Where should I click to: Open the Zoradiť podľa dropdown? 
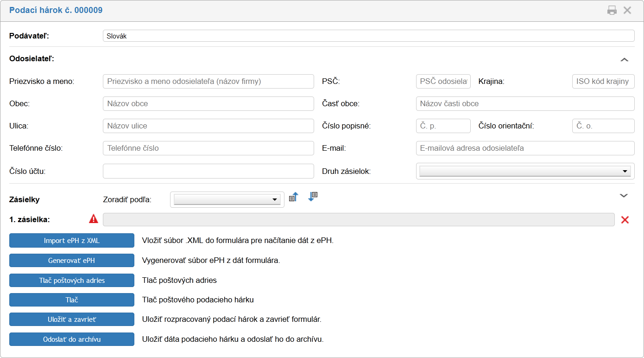pos(227,199)
